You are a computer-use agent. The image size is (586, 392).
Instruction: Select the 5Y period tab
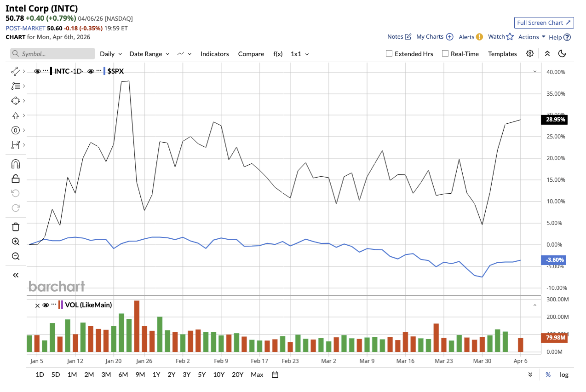point(202,375)
